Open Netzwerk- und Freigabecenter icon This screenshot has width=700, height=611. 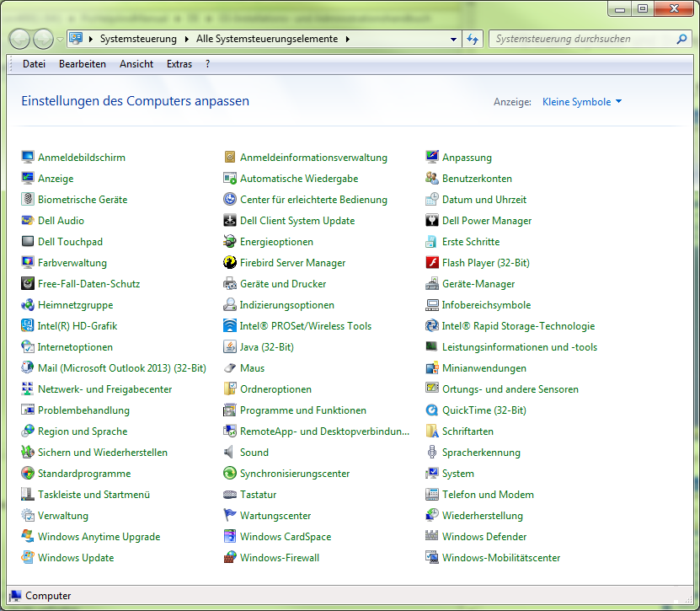tap(28, 389)
